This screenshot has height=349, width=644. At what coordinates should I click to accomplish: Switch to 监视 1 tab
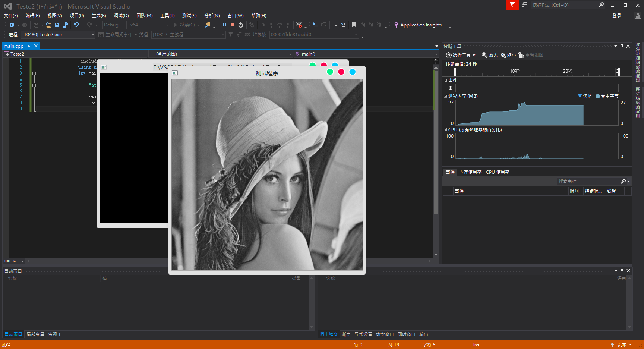(x=54, y=334)
